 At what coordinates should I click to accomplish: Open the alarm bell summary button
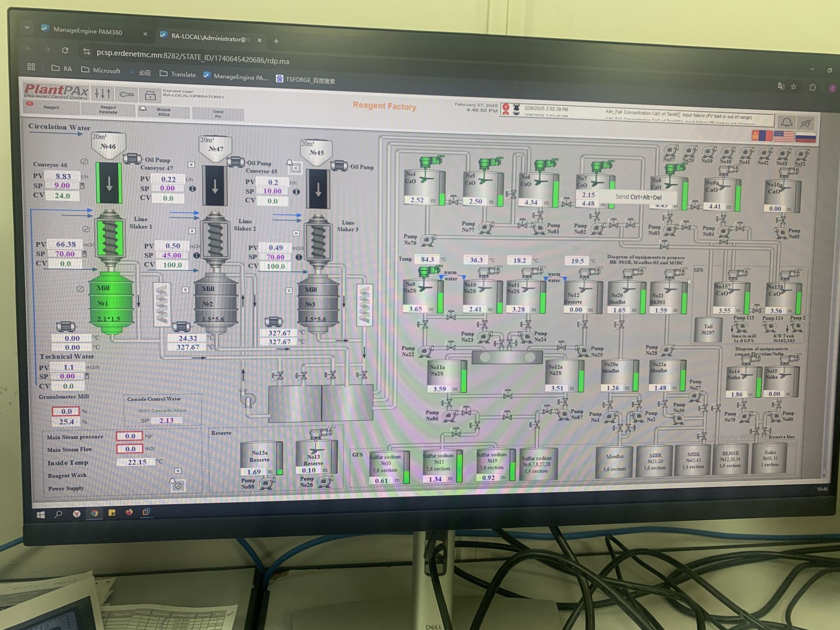pyautogui.click(x=786, y=123)
